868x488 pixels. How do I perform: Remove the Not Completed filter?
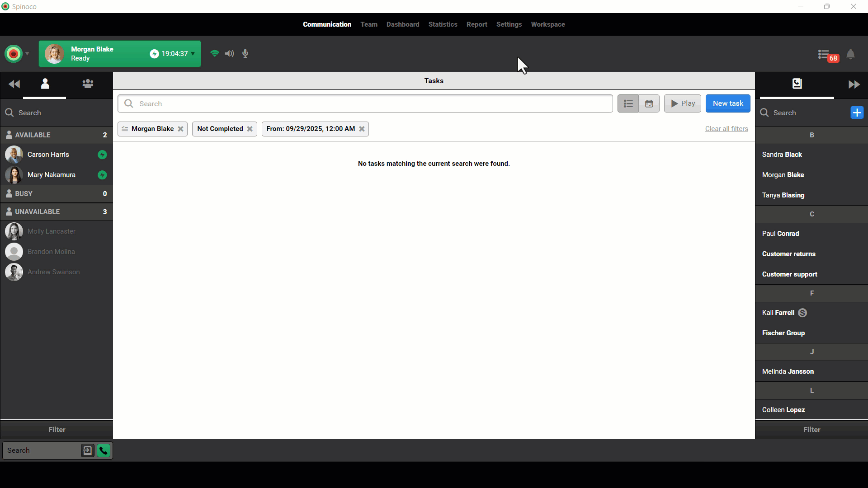click(x=250, y=129)
